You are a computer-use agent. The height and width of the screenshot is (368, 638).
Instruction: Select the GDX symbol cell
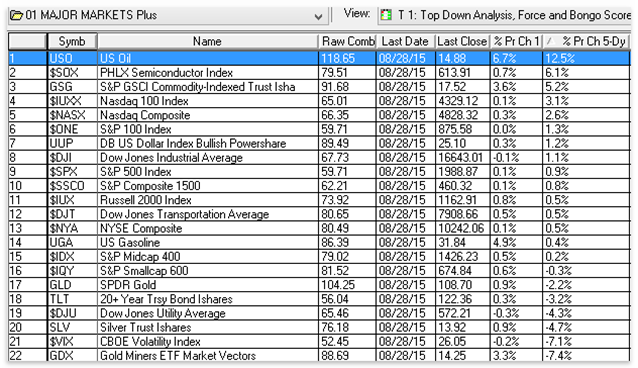[72, 355]
